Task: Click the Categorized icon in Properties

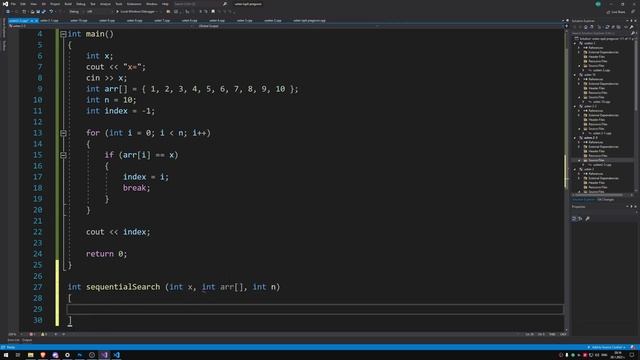Action: 574,219
